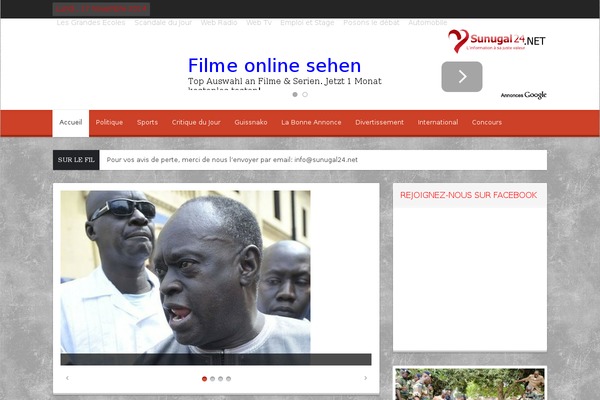Open the Web Tv link

tap(259, 23)
